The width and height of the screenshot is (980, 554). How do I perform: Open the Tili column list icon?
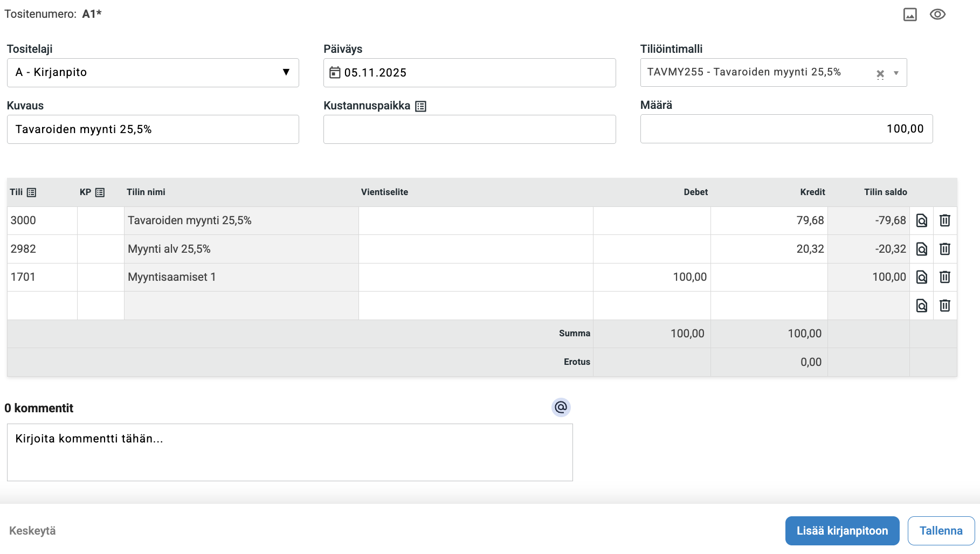pyautogui.click(x=31, y=192)
